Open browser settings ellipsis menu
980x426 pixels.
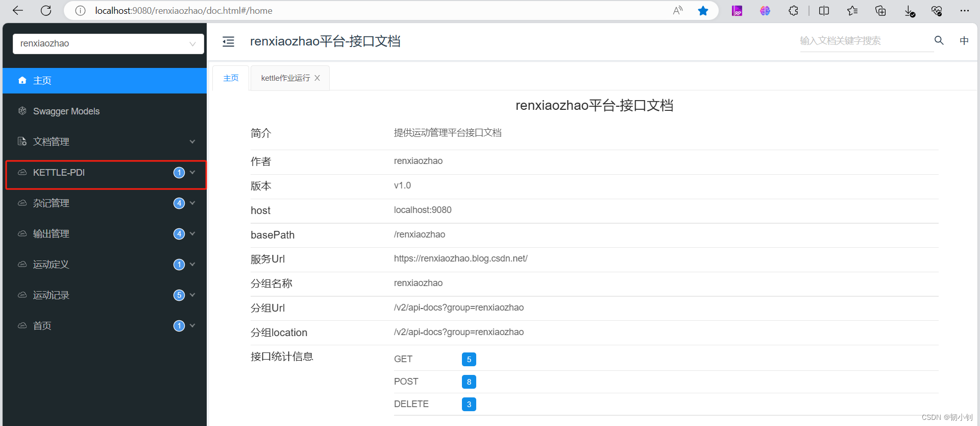(964, 11)
